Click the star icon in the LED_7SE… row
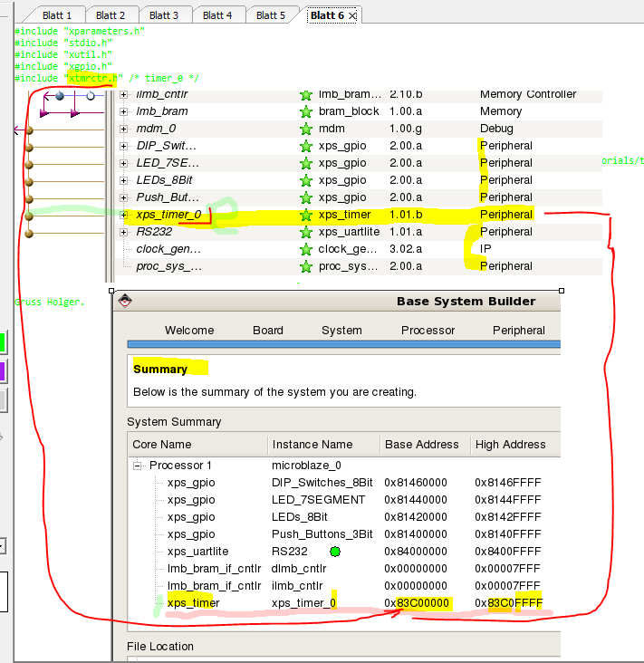644x663 pixels. pyautogui.click(x=306, y=163)
